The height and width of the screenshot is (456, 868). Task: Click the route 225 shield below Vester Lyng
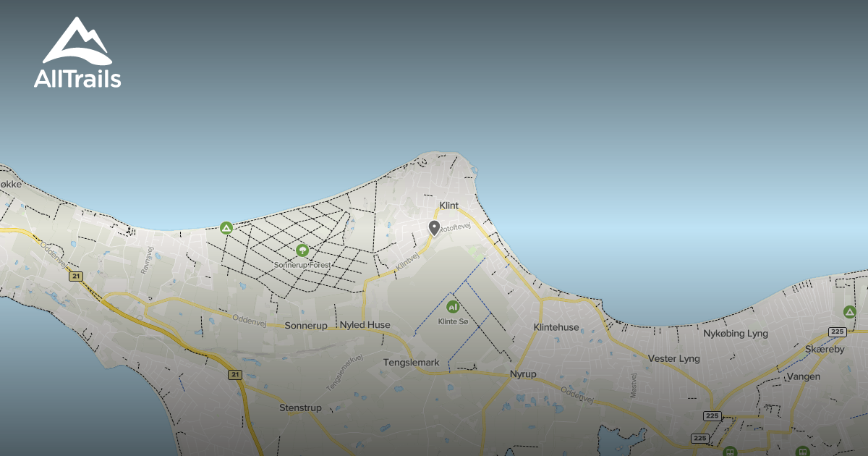712,415
